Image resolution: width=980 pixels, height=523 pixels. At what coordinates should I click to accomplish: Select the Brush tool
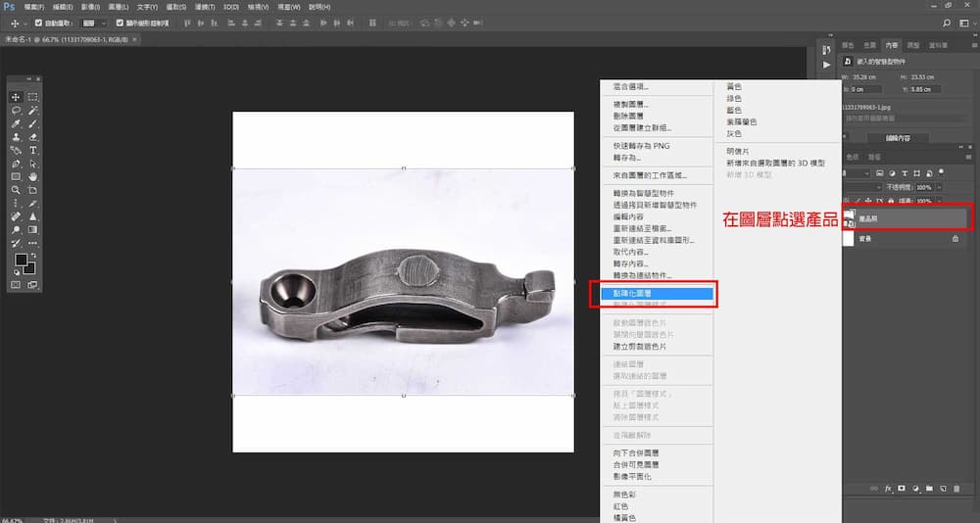[32, 123]
